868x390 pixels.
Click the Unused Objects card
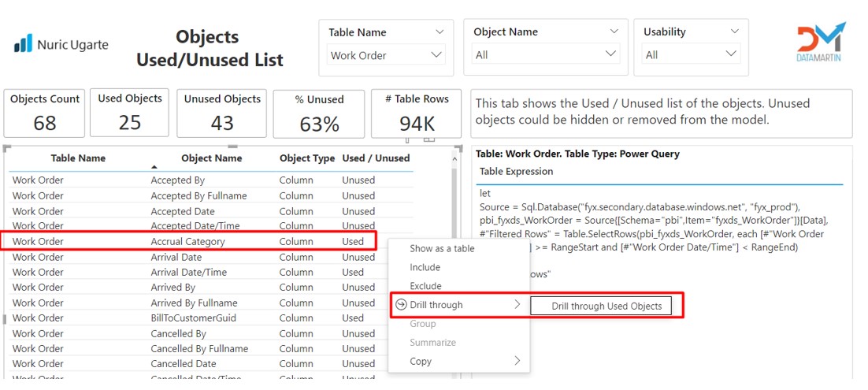click(x=222, y=113)
